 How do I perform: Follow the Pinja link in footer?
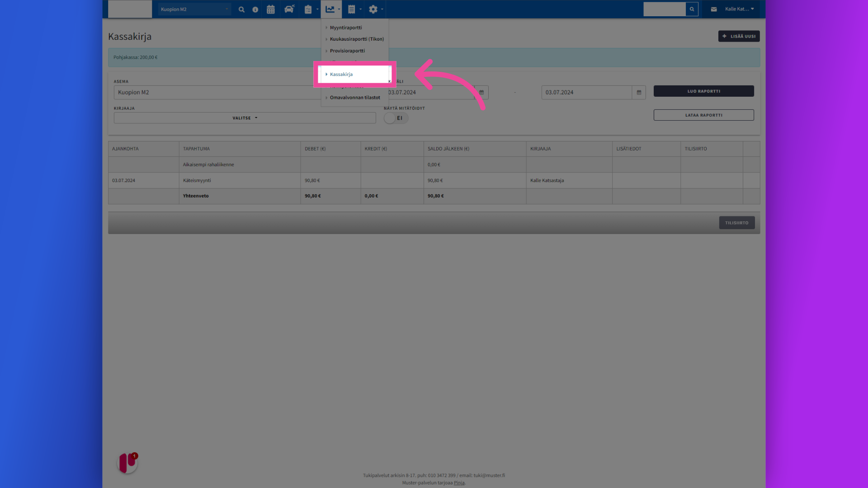459,483
